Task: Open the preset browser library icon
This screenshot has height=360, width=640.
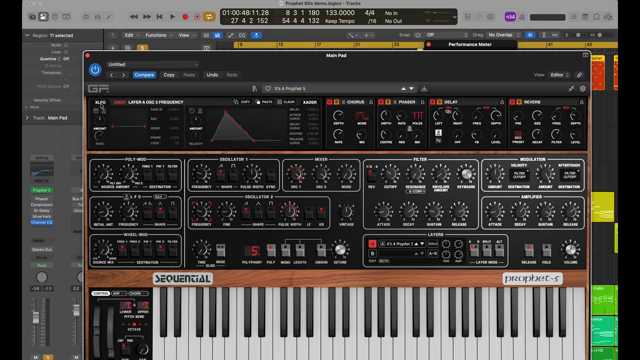Action: 255,89
